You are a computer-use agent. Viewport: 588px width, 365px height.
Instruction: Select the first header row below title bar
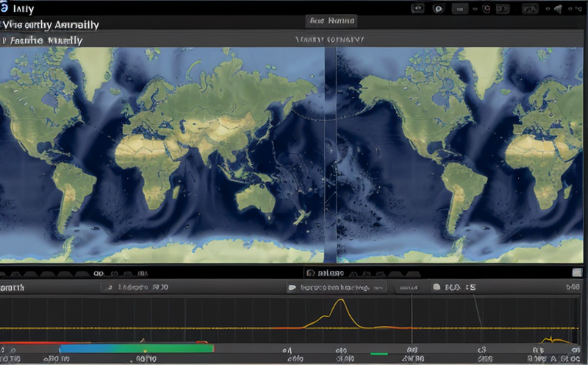[x=50, y=24]
